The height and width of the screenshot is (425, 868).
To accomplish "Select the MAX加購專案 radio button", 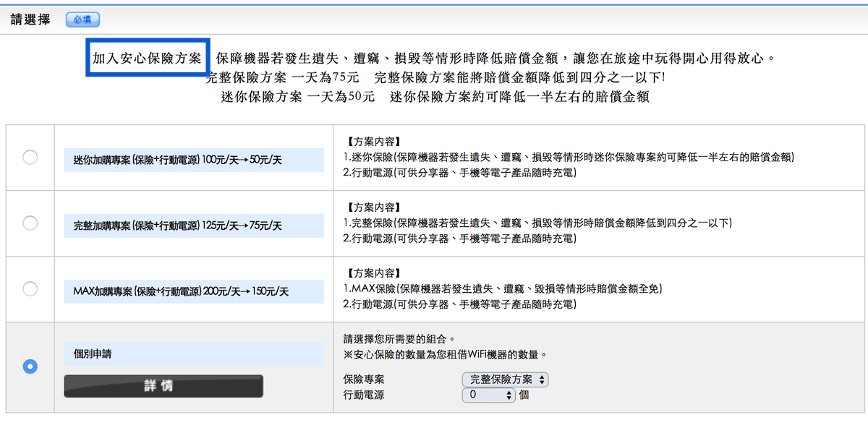I will click(30, 288).
